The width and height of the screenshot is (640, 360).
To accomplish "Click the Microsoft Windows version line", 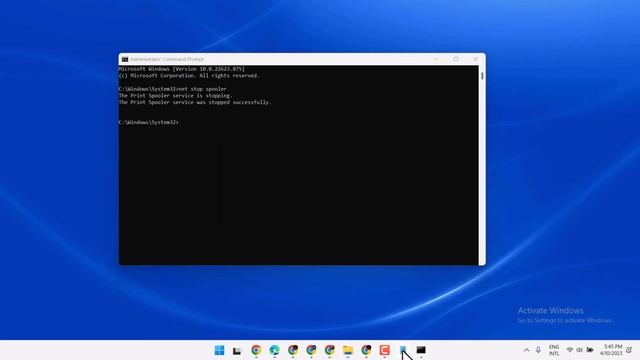I will pos(182,69).
